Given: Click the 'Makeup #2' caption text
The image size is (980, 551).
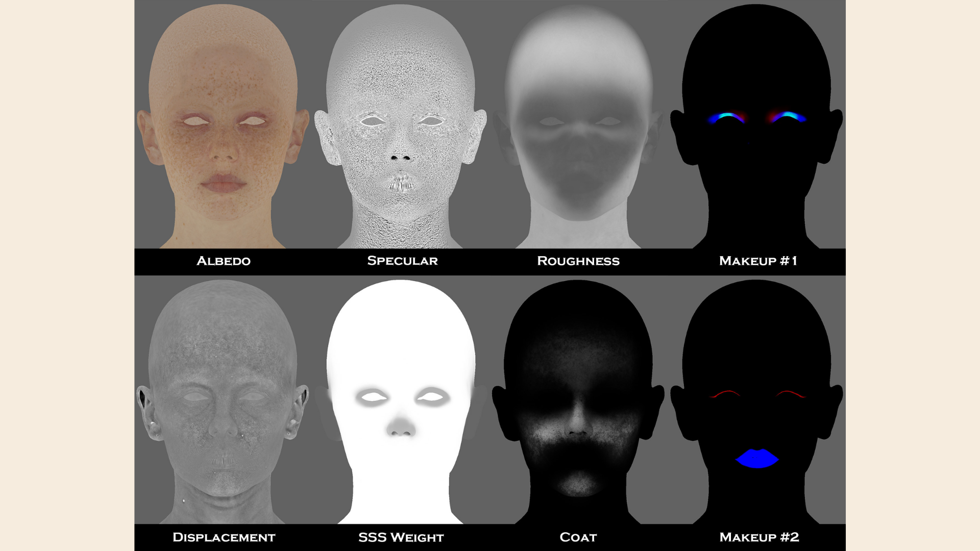Looking at the screenshot, I should point(759,537).
